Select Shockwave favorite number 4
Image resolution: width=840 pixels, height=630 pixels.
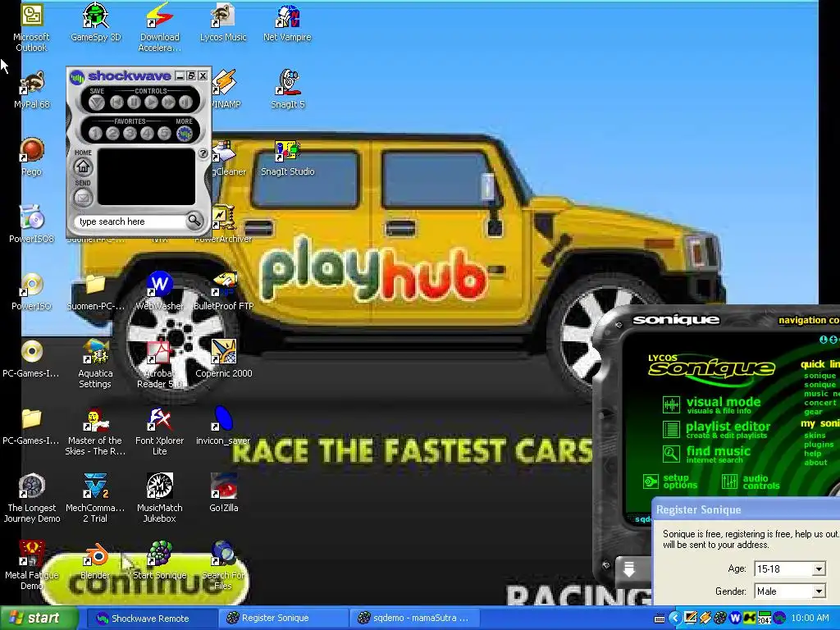click(147, 133)
